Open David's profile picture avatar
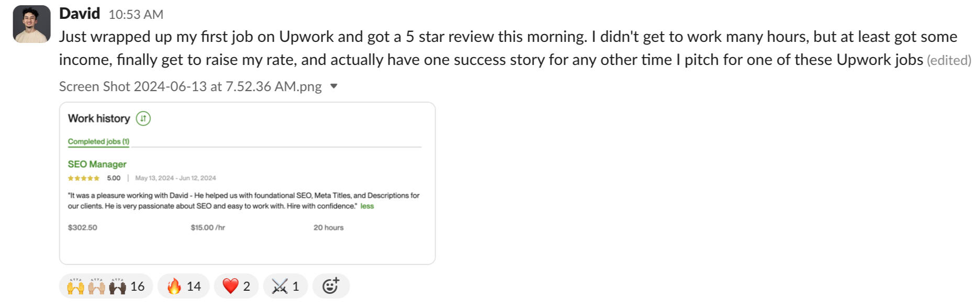The width and height of the screenshot is (980, 308). tap(31, 24)
